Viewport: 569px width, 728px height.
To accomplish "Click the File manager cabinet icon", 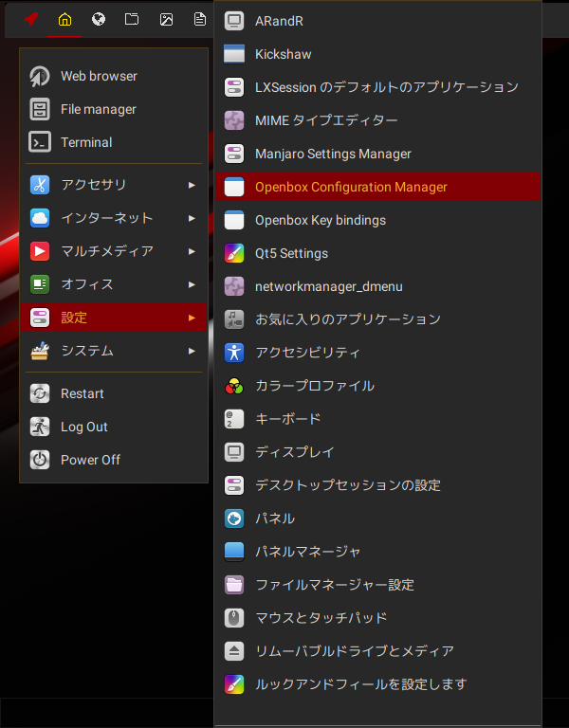I will (40, 110).
